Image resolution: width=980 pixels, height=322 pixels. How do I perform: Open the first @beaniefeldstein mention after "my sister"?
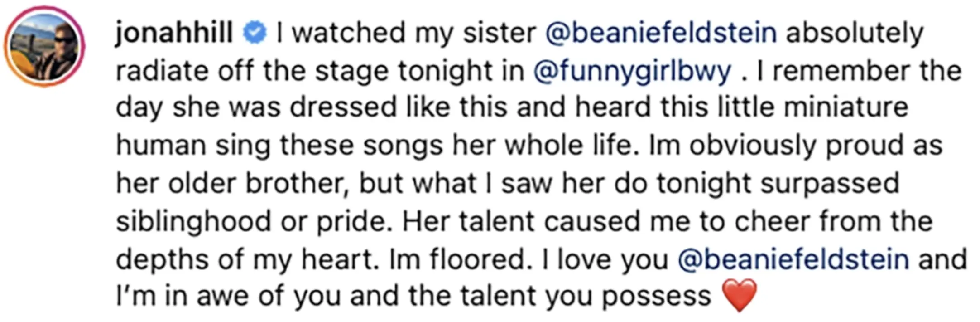pos(661,34)
